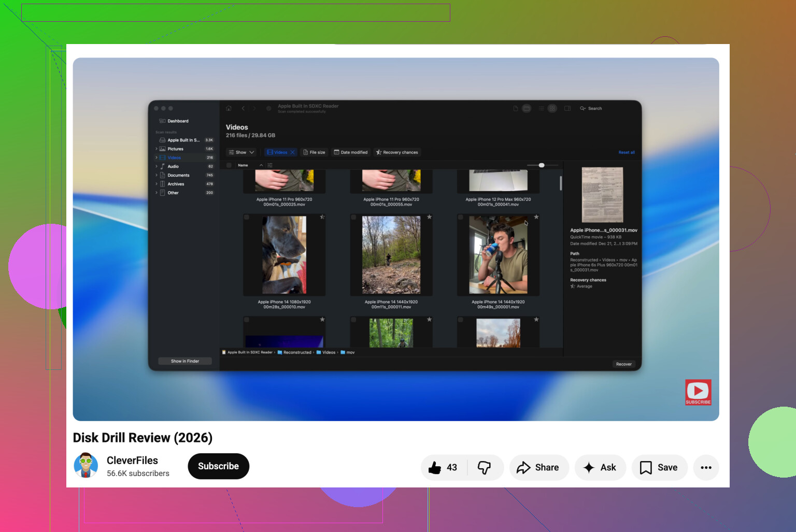Sort by the Name column header
This screenshot has width=796, height=532.
(x=243, y=165)
